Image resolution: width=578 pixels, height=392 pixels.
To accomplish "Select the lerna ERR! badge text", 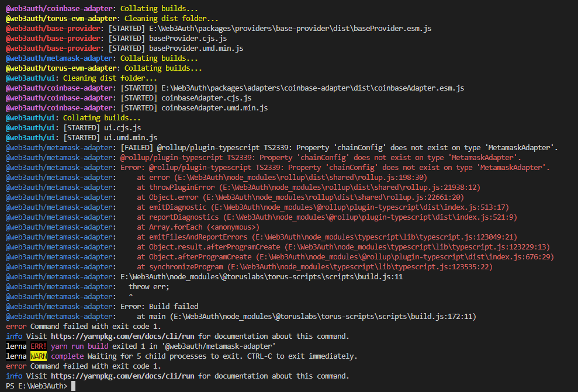I will [39, 346].
